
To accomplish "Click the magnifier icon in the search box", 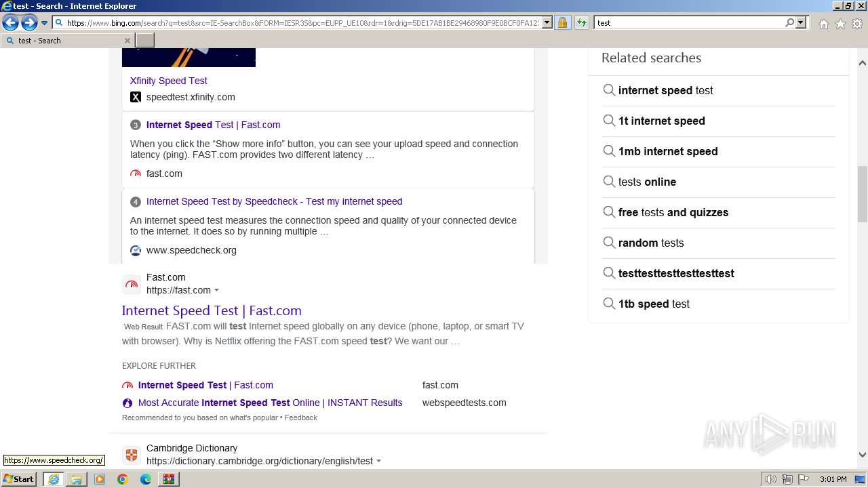I will 789,22.
